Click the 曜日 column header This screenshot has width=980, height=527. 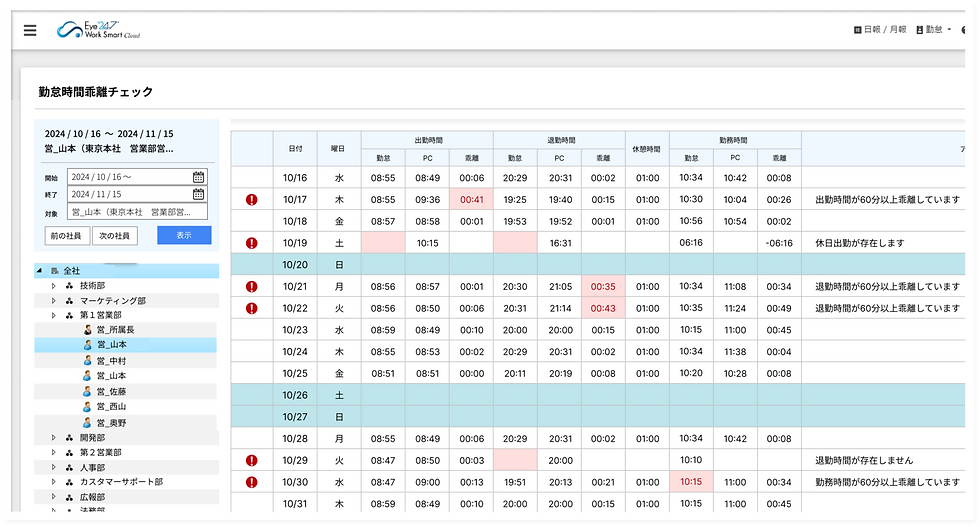coord(338,149)
